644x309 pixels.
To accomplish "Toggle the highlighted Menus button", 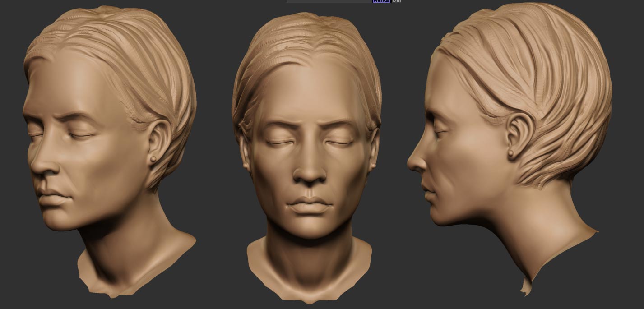I will pos(381,1).
